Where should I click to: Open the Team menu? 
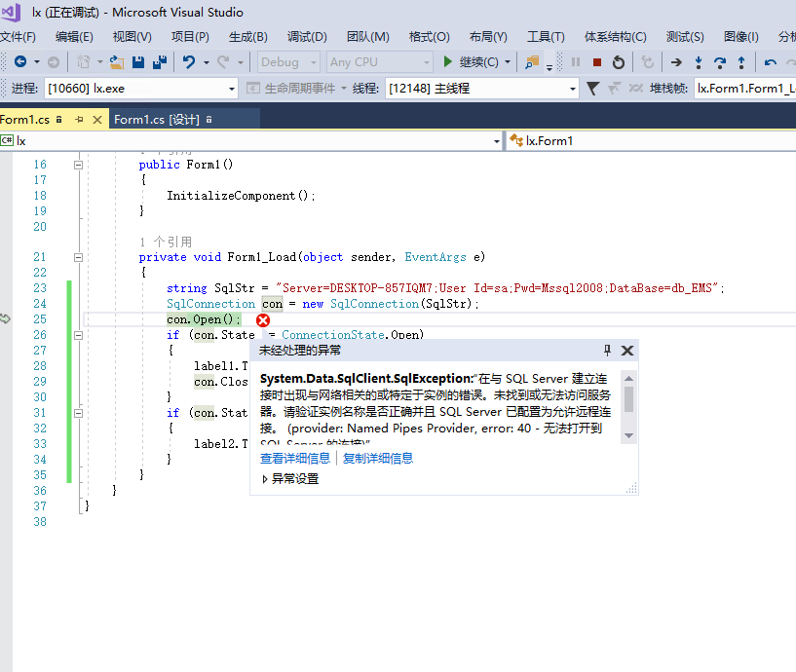tap(368, 37)
